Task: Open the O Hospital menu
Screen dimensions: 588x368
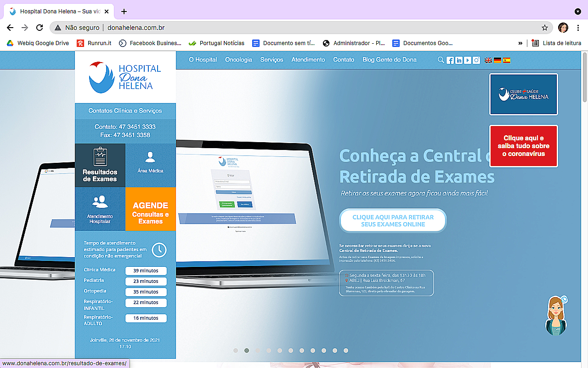Action: point(203,60)
